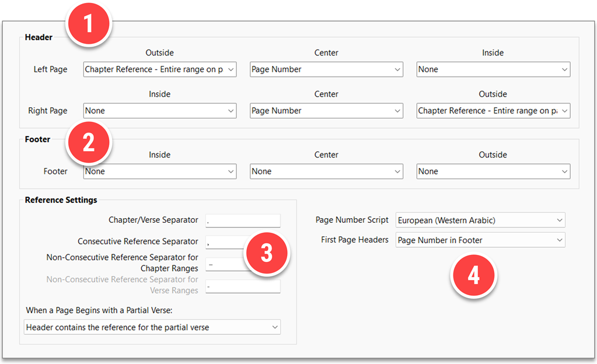Open the First Page Headers dropdown
597x364 pixels.
pyautogui.click(x=480, y=240)
